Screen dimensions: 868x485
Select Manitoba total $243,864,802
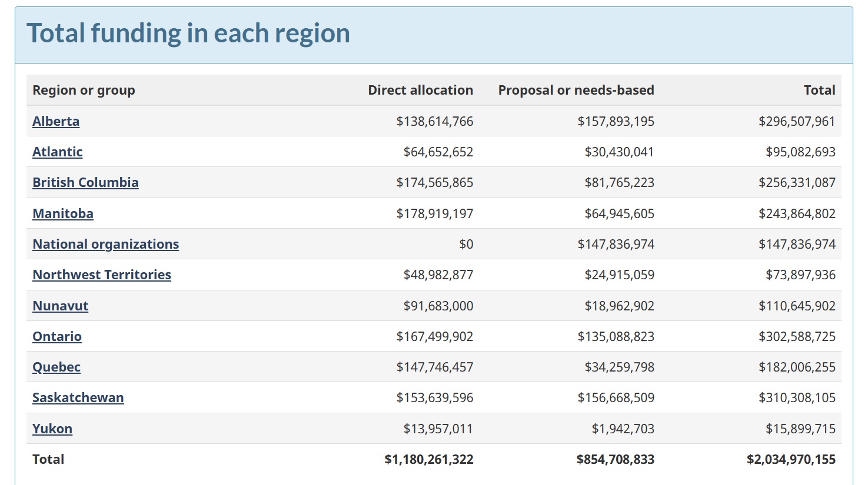coord(797,213)
